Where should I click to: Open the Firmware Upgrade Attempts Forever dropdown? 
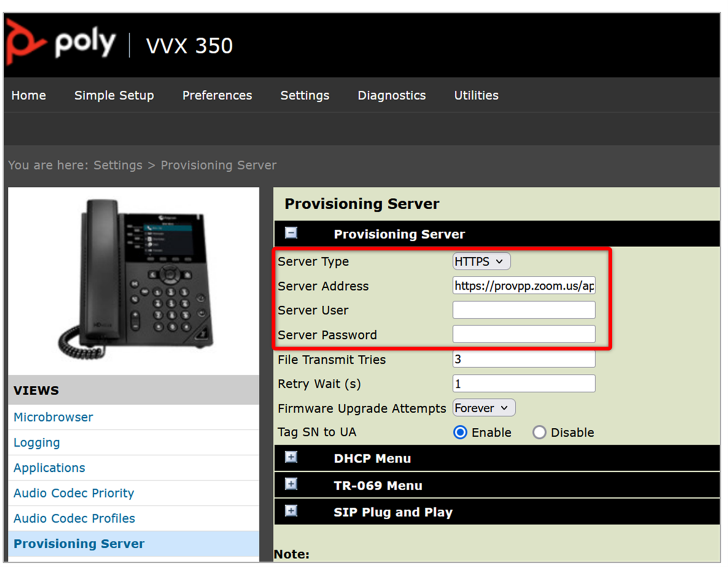[484, 408]
